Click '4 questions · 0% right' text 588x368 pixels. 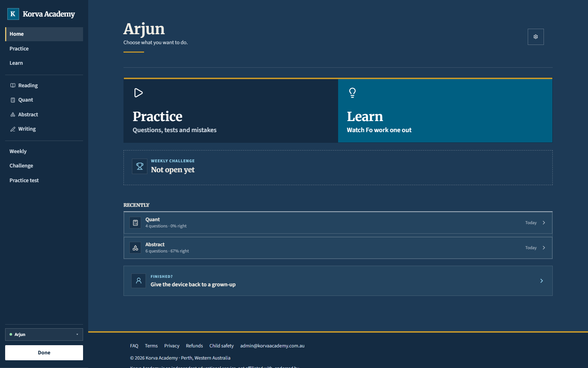click(x=166, y=226)
